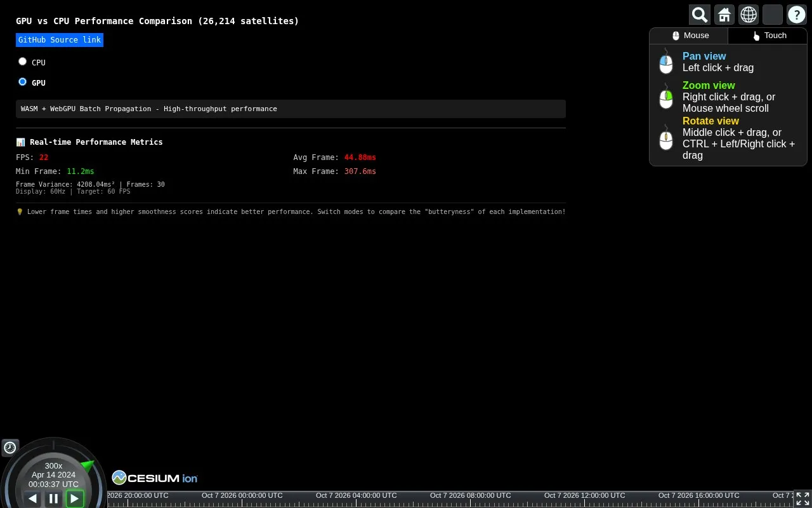Screen dimensions: 812x508
Task: Play animation forward
Action: click(75, 498)
